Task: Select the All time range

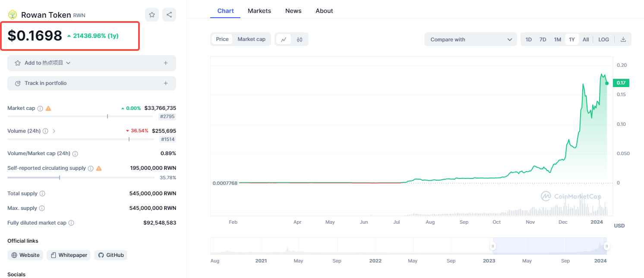Action: click(x=586, y=39)
